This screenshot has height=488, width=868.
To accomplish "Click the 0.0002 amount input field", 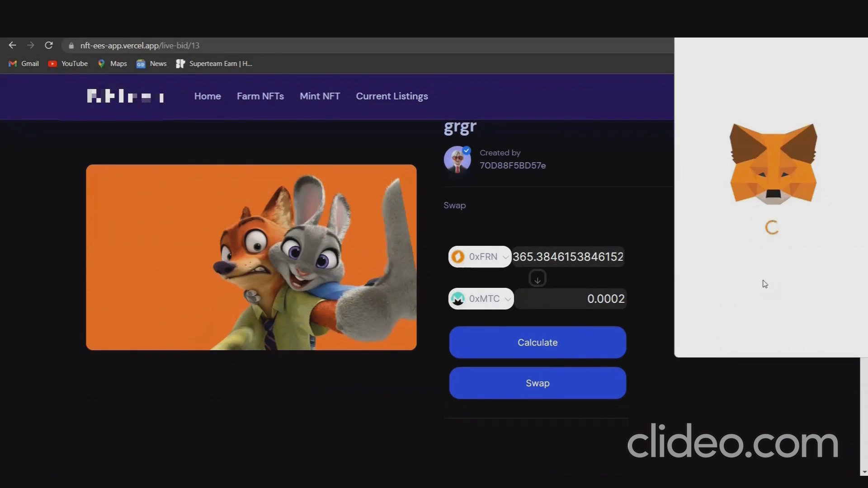I will (x=571, y=299).
